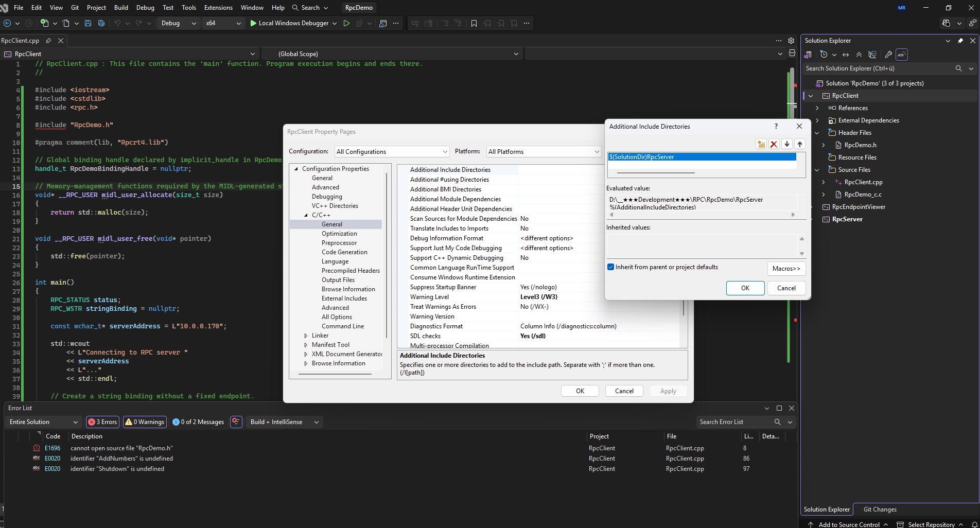The width and height of the screenshot is (980, 528).
Task: Click the Navigate Backward toolbar icon
Action: tap(7, 23)
